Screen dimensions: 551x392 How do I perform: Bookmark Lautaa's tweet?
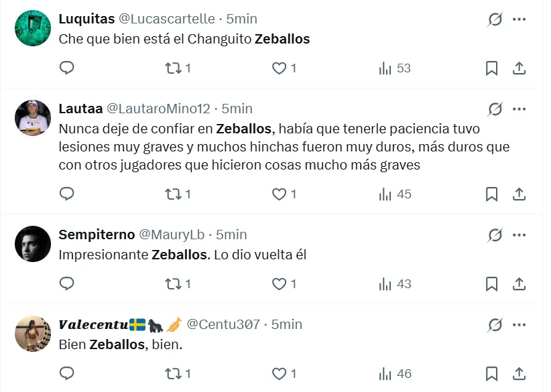pos(491,194)
